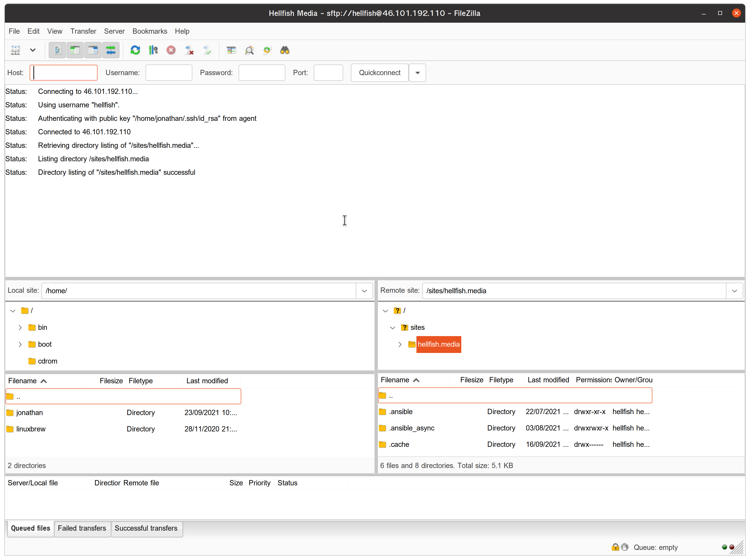Toggle the local site path dropdown
Screen dimensions: 750x560
tap(364, 291)
